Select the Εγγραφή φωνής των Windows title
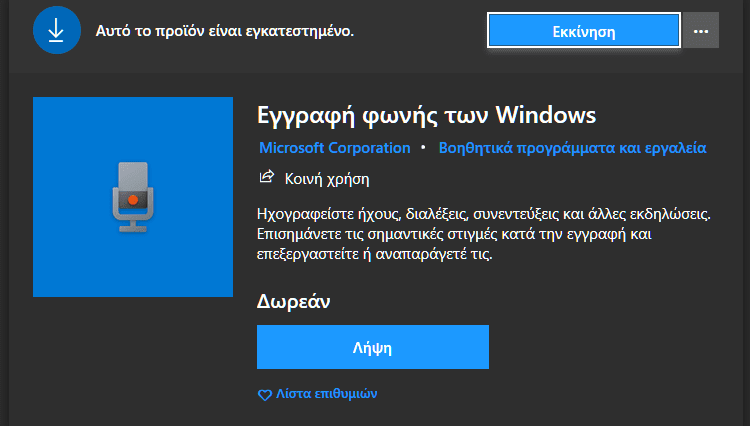 (426, 115)
